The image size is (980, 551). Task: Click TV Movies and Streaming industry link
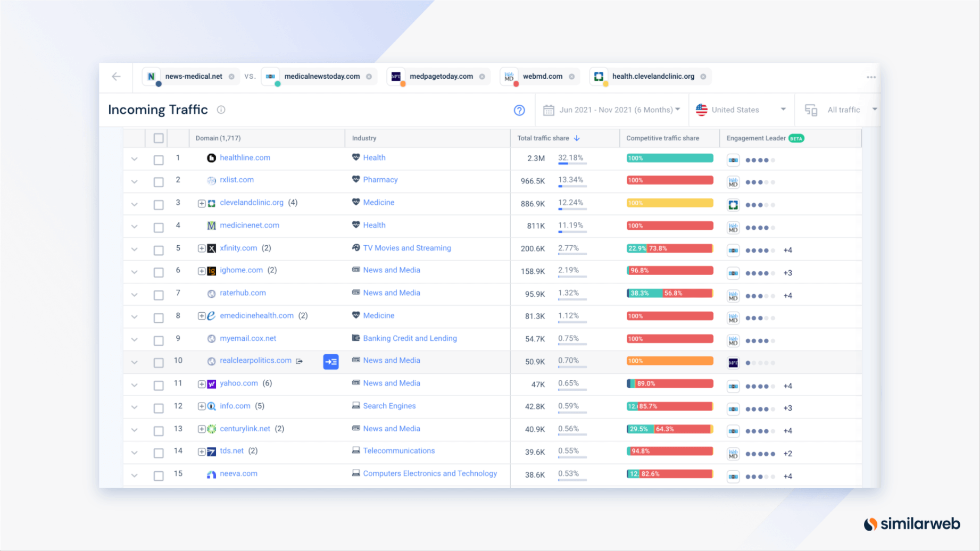[407, 248]
